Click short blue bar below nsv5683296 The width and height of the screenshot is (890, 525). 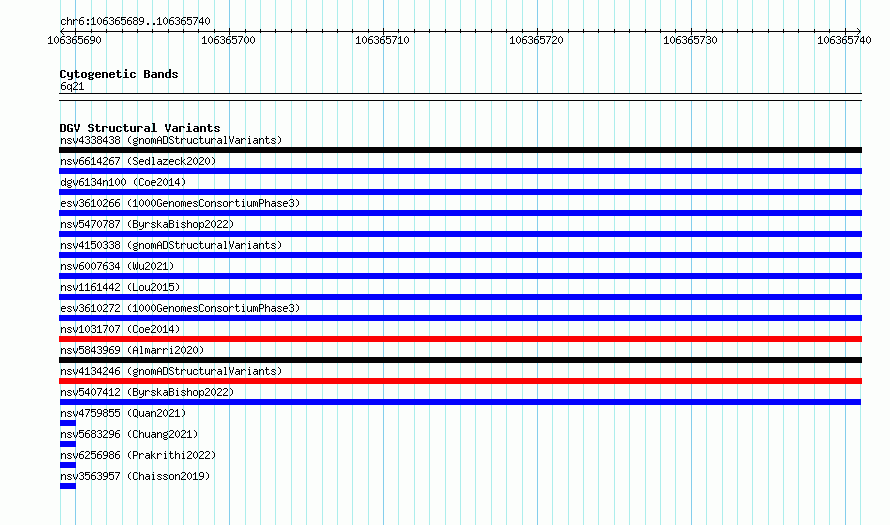click(x=68, y=444)
